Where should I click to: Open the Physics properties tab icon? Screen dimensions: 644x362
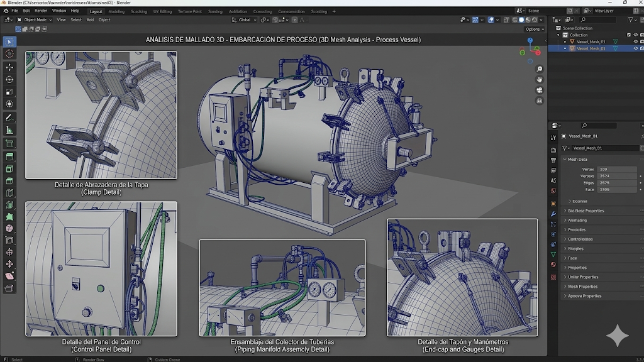(553, 234)
